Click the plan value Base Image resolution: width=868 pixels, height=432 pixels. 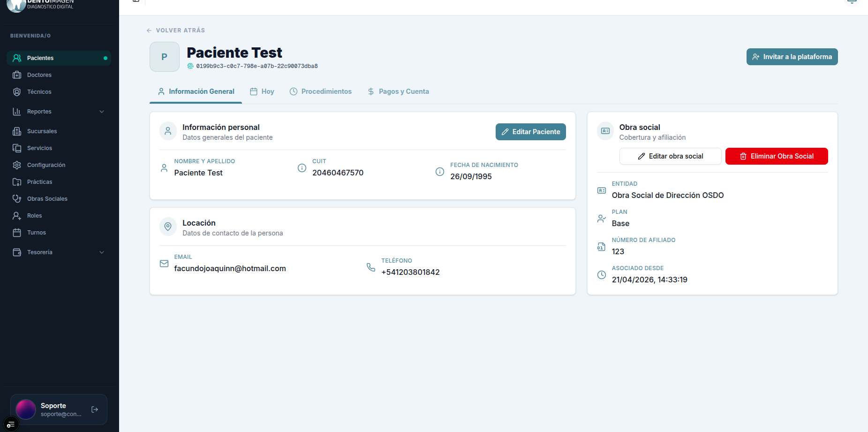coord(620,224)
